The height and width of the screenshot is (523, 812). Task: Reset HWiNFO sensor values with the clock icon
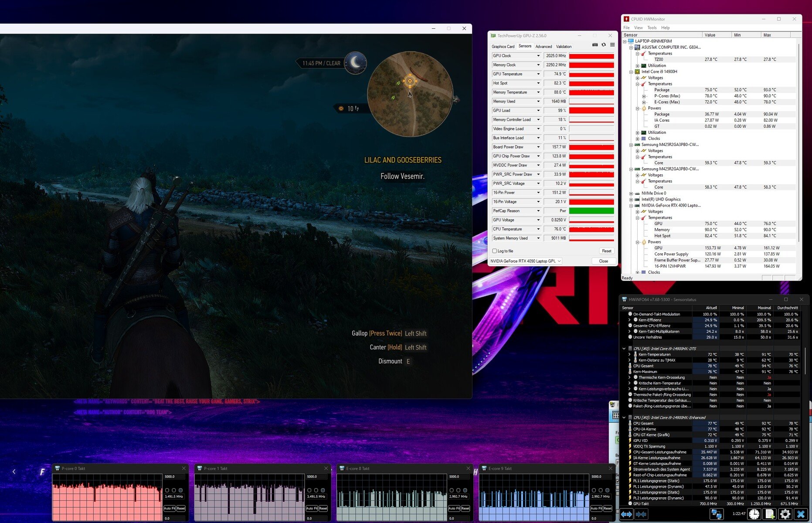click(754, 514)
